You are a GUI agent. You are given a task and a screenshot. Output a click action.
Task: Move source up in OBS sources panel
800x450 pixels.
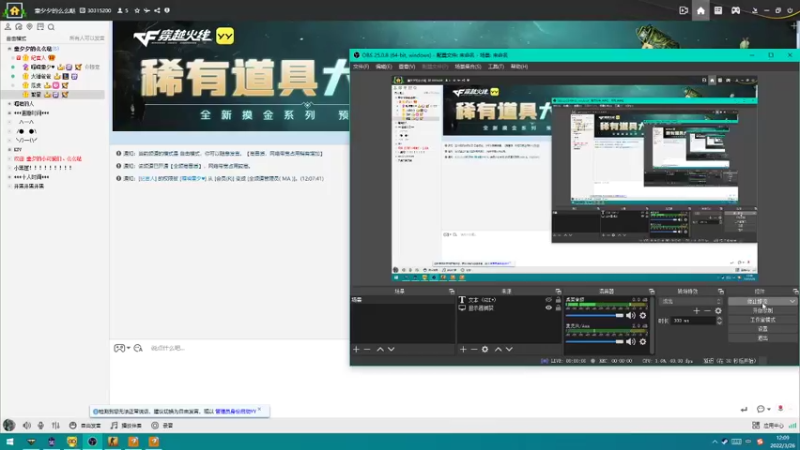click(498, 349)
